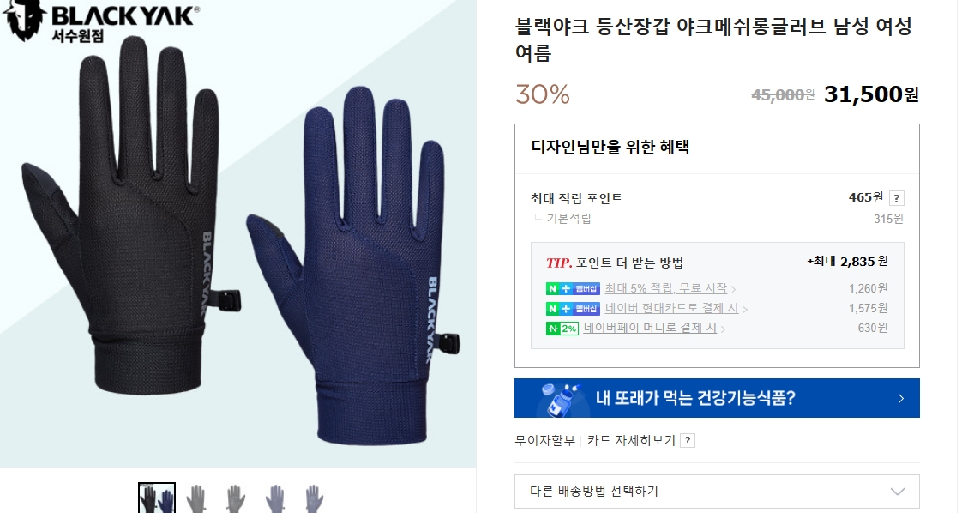
Task: Open the 네이버페이 머니로 결제 시 link
Action: 650,328
